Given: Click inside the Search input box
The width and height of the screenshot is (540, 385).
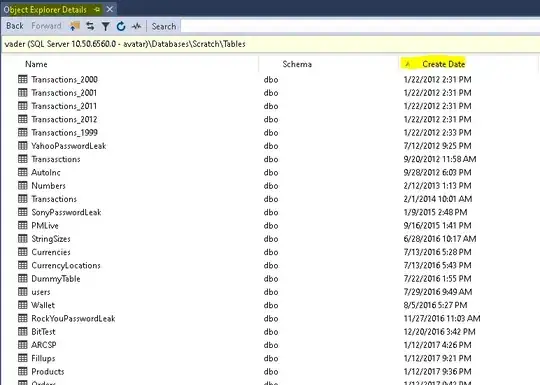Looking at the screenshot, I should (x=360, y=26).
